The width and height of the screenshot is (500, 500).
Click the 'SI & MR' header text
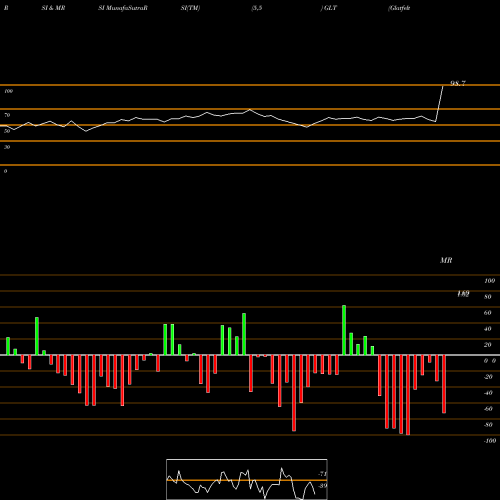click(53, 8)
